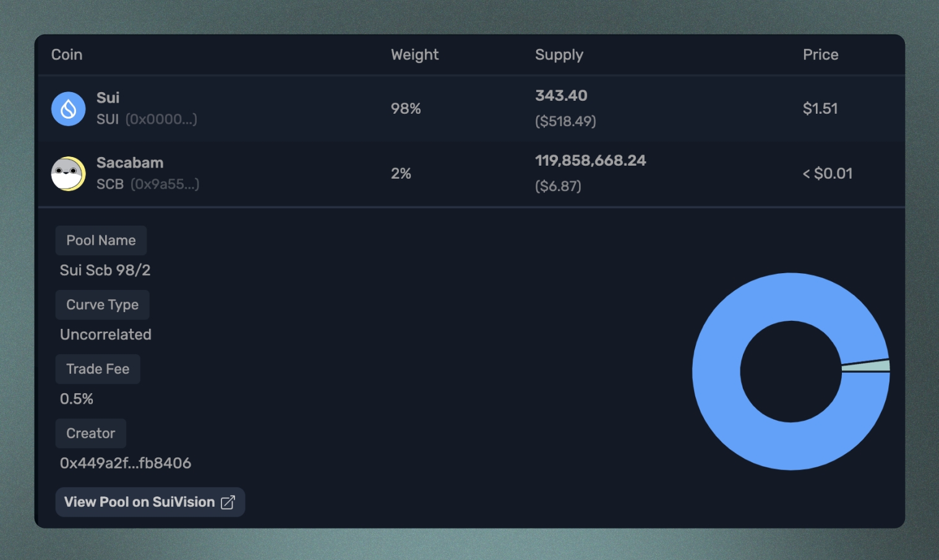Click the creator address 0x449a2f...fb8406
Viewport: 939px width, 560px height.
[x=126, y=463]
